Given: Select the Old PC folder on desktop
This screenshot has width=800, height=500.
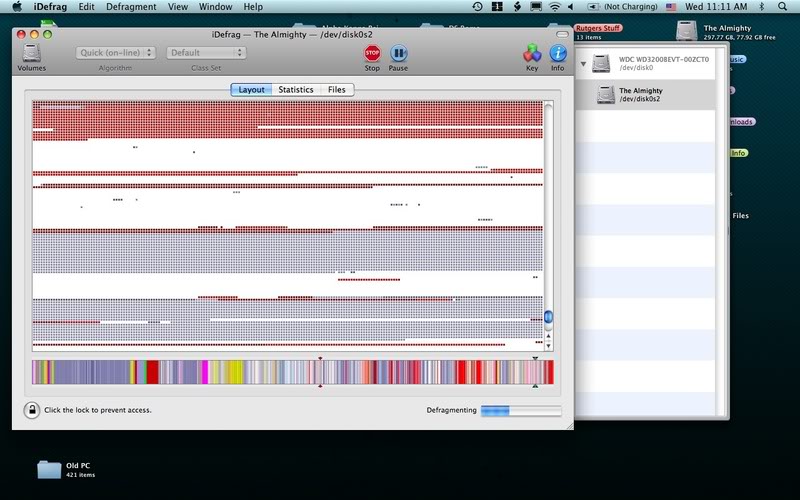Looking at the screenshot, I should [49, 469].
